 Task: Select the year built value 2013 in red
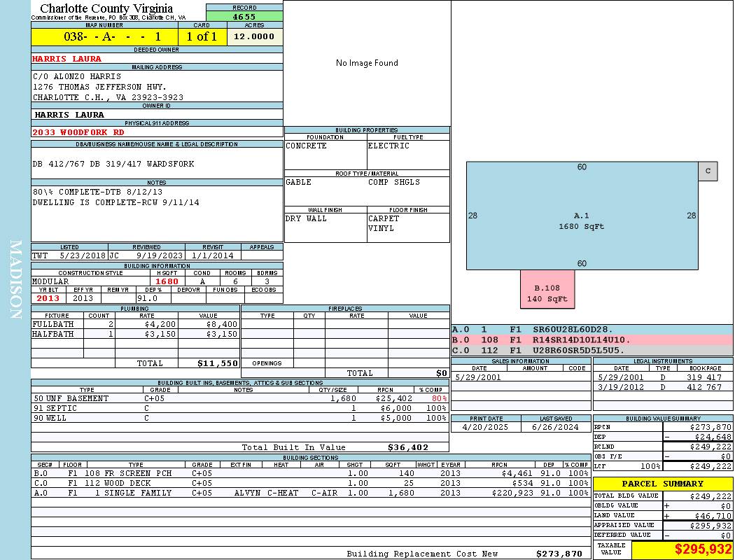click(x=49, y=298)
